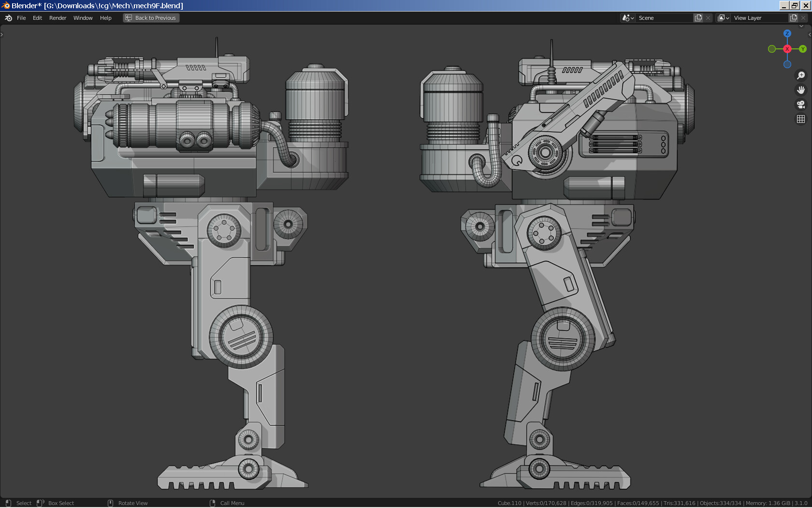Viewport: 812px width, 508px height.
Task: Open the File menu
Action: point(22,18)
